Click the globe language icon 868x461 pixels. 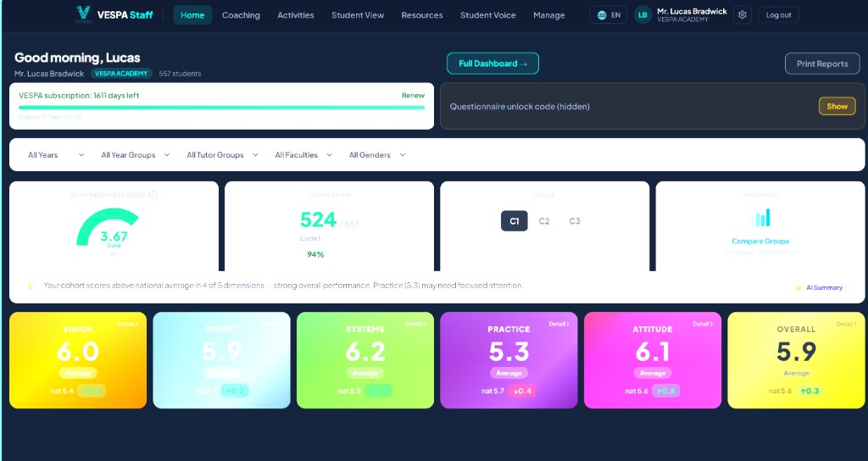pyautogui.click(x=602, y=15)
